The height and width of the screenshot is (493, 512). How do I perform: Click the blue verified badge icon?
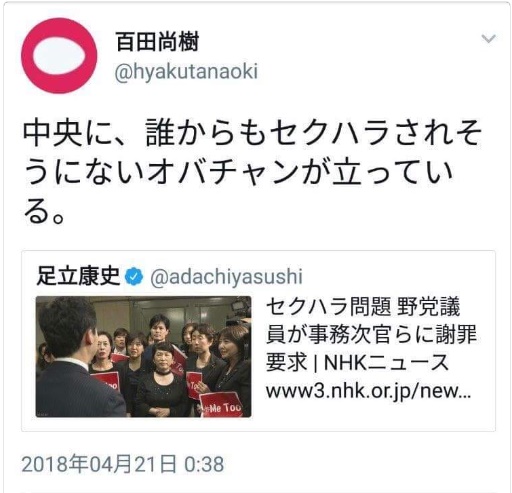tap(134, 277)
